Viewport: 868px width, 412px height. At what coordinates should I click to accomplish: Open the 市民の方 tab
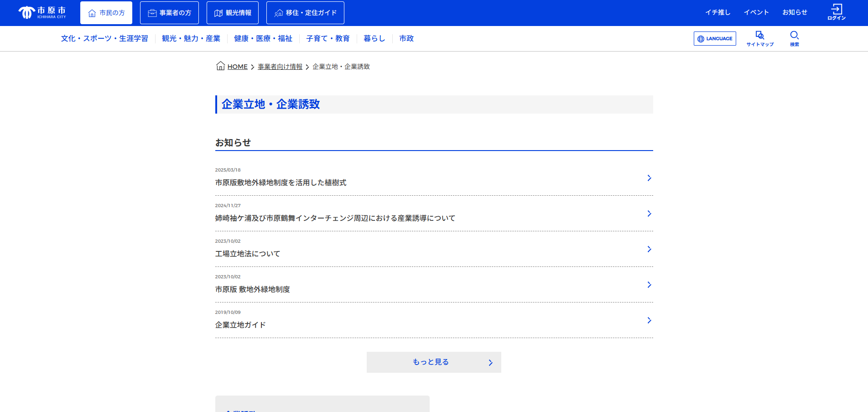(106, 13)
